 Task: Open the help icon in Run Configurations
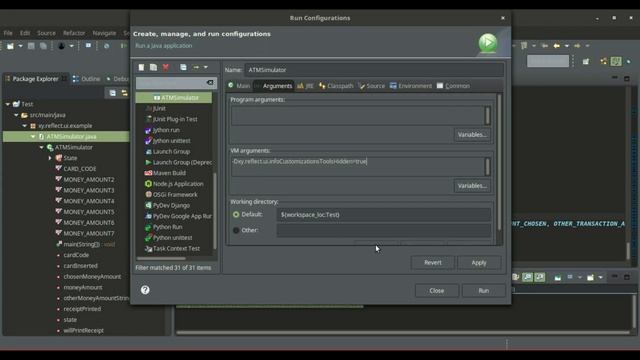[145, 290]
